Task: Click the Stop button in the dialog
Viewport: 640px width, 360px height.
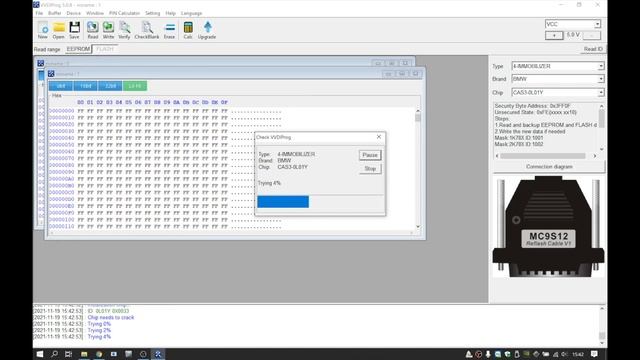Action: (x=370, y=169)
